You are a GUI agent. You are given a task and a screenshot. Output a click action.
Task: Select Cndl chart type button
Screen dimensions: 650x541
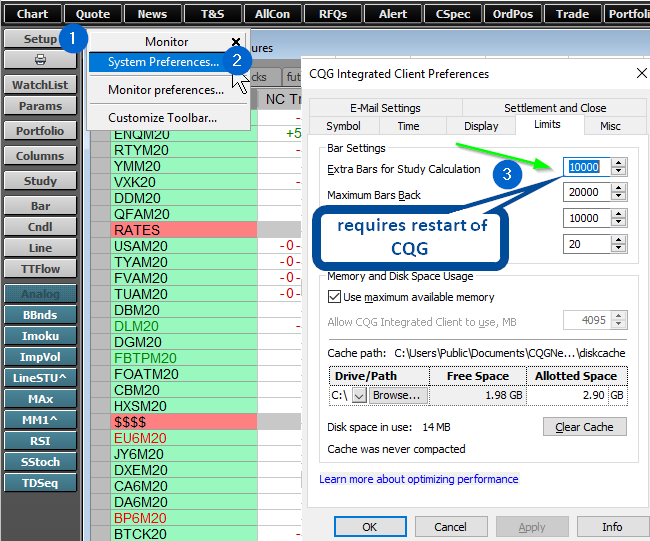tap(40, 227)
